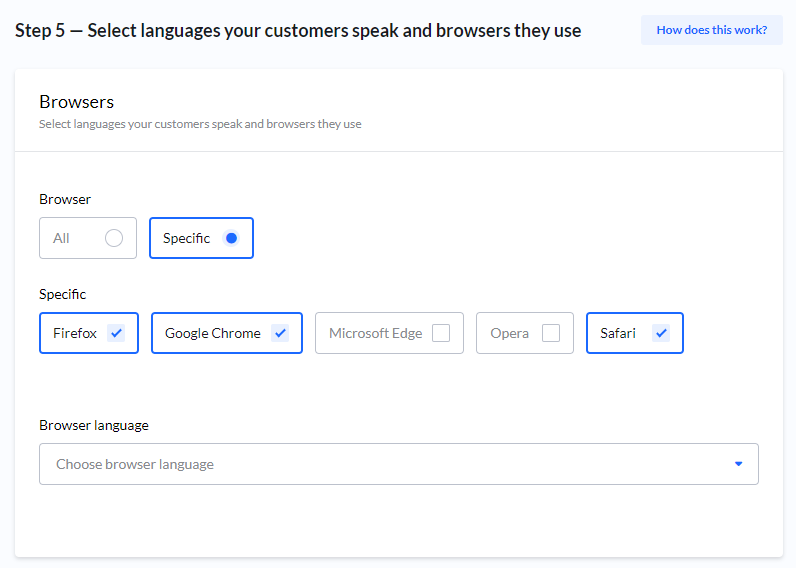Select the "Specific" browser radio button
The image size is (796, 568).
coord(231,238)
